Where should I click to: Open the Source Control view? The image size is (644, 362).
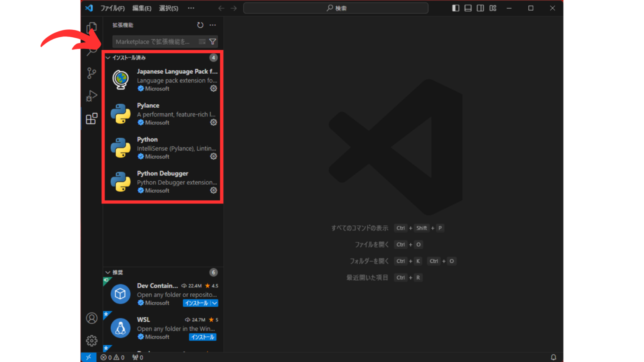click(x=91, y=73)
